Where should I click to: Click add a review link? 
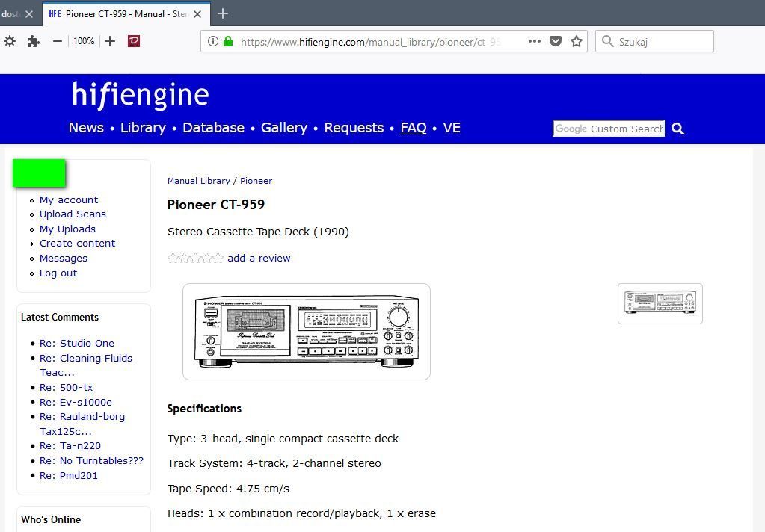(259, 258)
